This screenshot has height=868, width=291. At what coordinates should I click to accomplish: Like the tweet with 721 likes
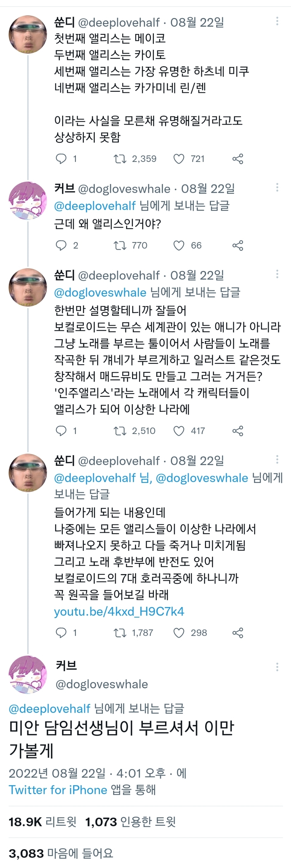(x=179, y=159)
